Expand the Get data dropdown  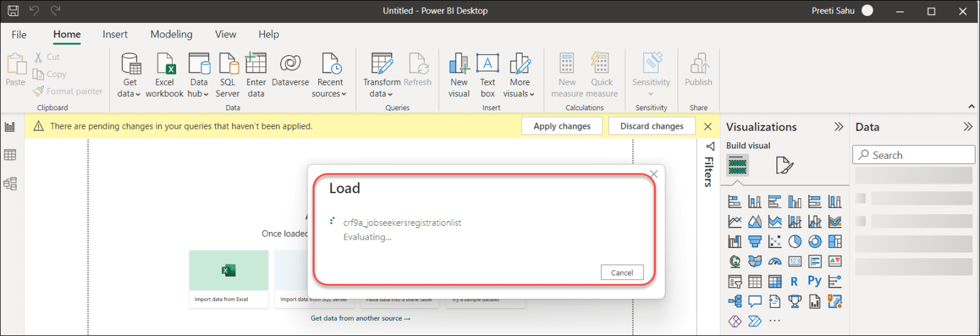[130, 94]
